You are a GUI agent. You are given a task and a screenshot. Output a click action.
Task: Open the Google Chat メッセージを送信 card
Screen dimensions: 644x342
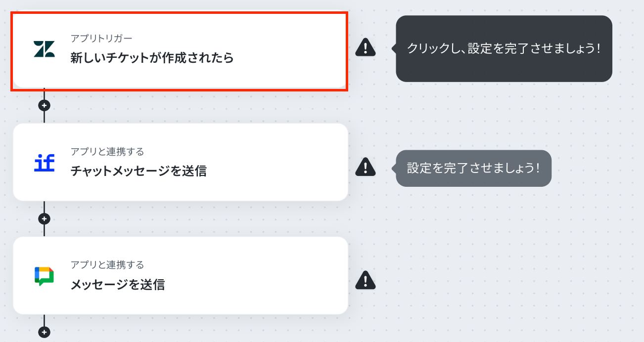pos(181,275)
